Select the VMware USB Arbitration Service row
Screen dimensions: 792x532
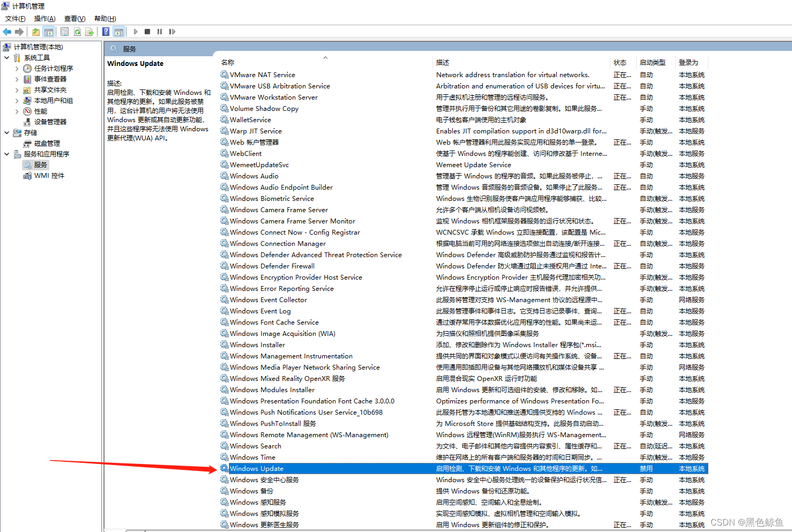pos(464,86)
